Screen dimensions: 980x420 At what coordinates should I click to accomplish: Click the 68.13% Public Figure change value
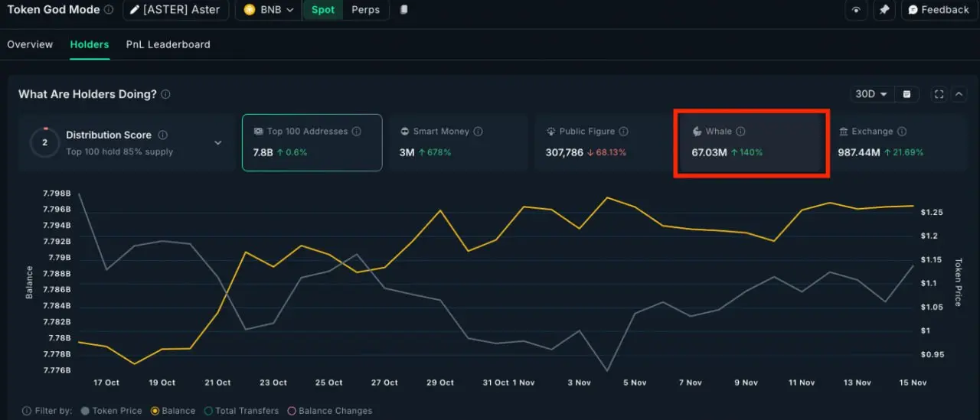tap(611, 152)
